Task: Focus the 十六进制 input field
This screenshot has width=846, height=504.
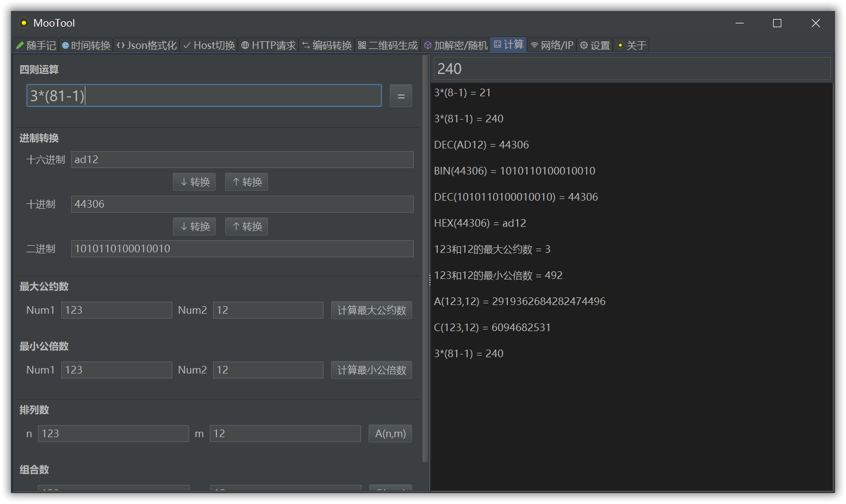Action: click(242, 160)
